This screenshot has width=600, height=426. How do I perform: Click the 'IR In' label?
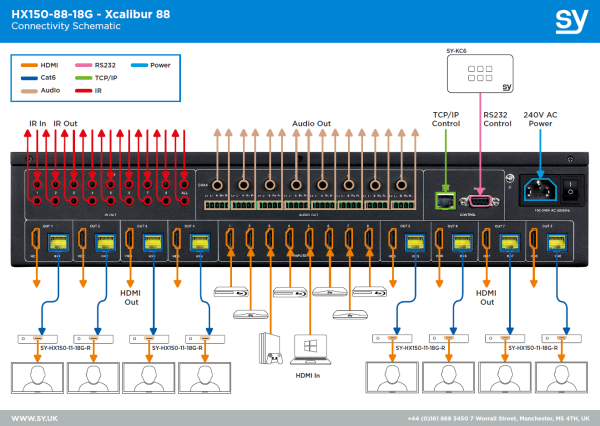coord(38,124)
